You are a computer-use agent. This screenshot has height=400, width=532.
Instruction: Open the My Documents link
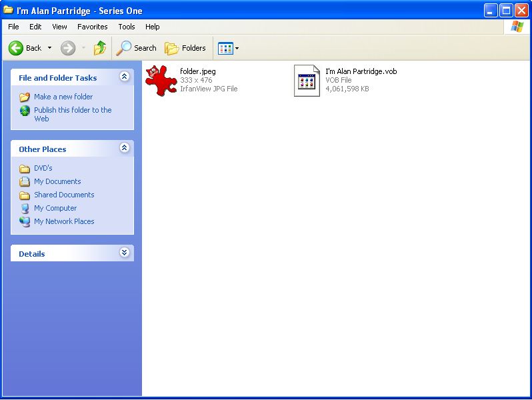point(57,181)
